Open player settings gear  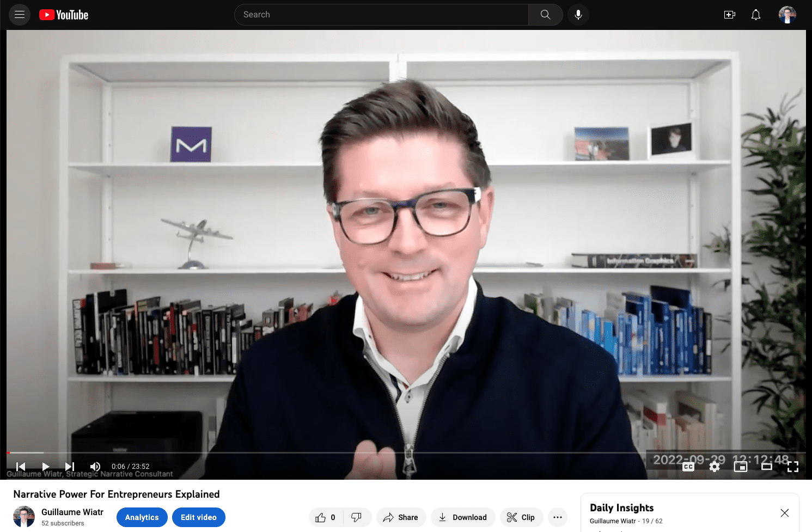point(715,466)
